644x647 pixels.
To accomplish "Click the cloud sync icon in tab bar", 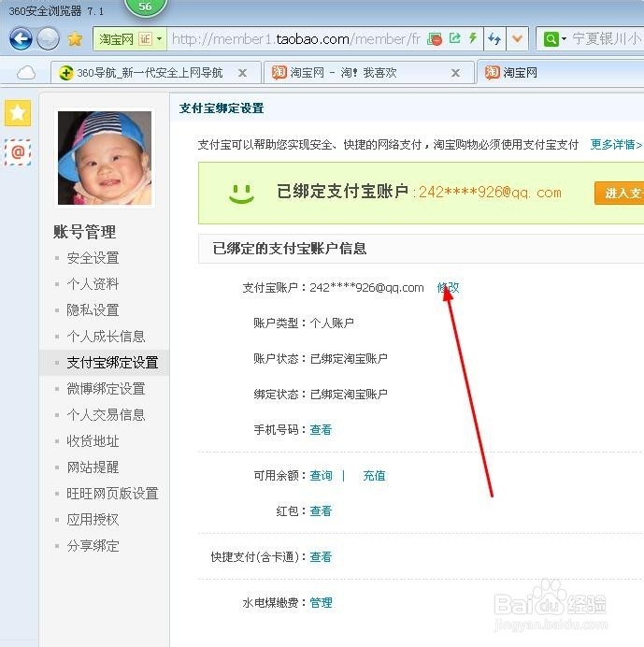I will (26, 73).
